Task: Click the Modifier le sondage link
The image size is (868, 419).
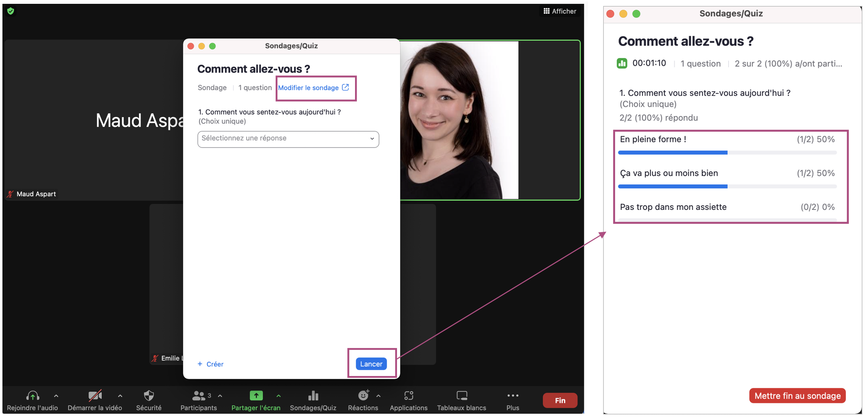Action: point(313,88)
